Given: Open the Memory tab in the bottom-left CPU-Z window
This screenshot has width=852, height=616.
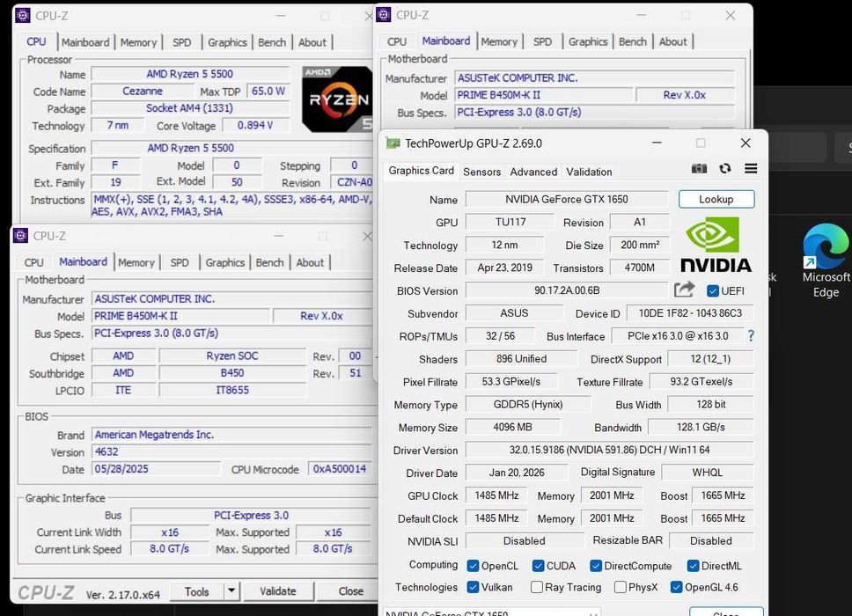Looking at the screenshot, I should click(136, 262).
